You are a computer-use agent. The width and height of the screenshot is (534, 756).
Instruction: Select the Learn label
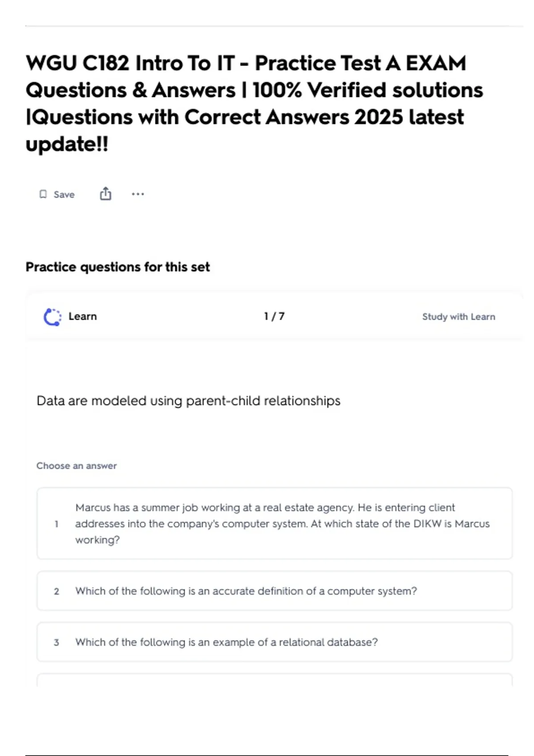click(82, 316)
